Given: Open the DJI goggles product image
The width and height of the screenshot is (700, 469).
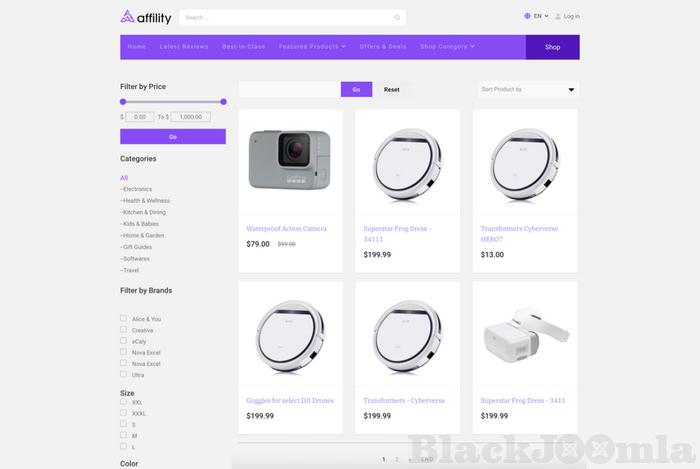Looking at the screenshot, I should click(525, 334).
